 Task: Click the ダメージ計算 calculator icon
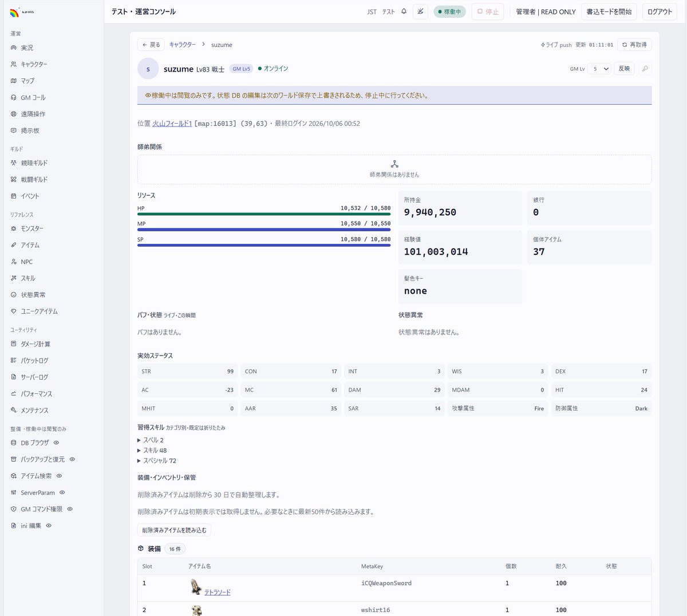coord(14,344)
